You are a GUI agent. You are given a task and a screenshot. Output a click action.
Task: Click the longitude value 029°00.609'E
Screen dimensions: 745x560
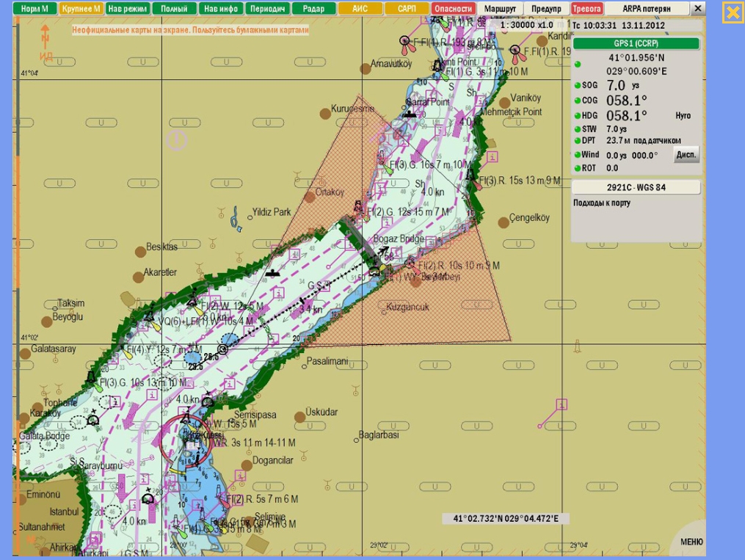(636, 71)
